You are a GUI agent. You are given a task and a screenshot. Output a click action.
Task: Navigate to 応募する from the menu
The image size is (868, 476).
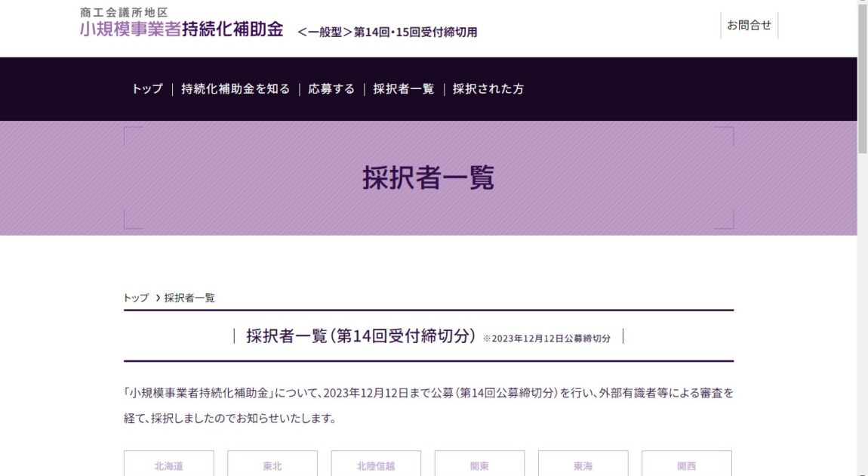pos(331,88)
